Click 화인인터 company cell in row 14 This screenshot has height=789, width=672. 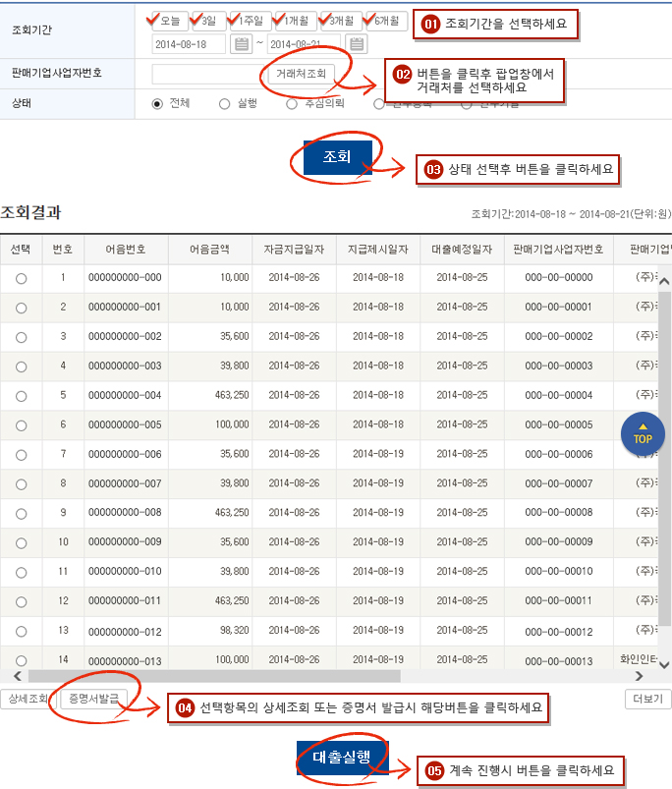(x=638, y=658)
